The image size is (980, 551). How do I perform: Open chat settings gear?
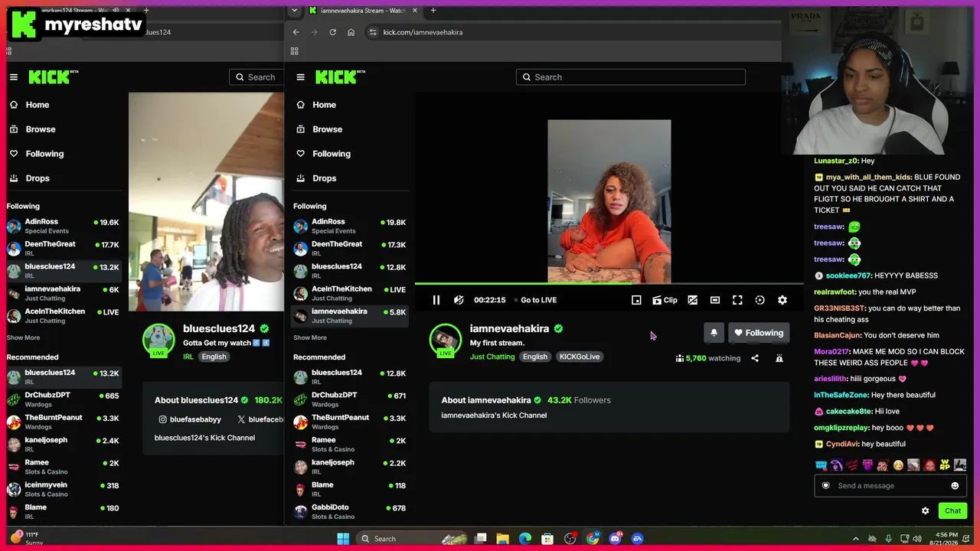click(925, 510)
